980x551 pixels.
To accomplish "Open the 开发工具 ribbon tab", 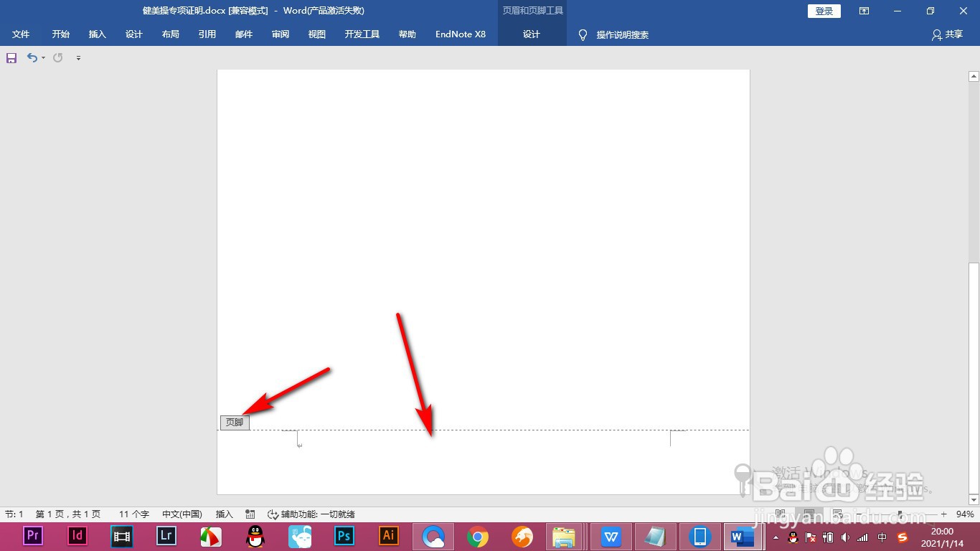I will 362,34.
